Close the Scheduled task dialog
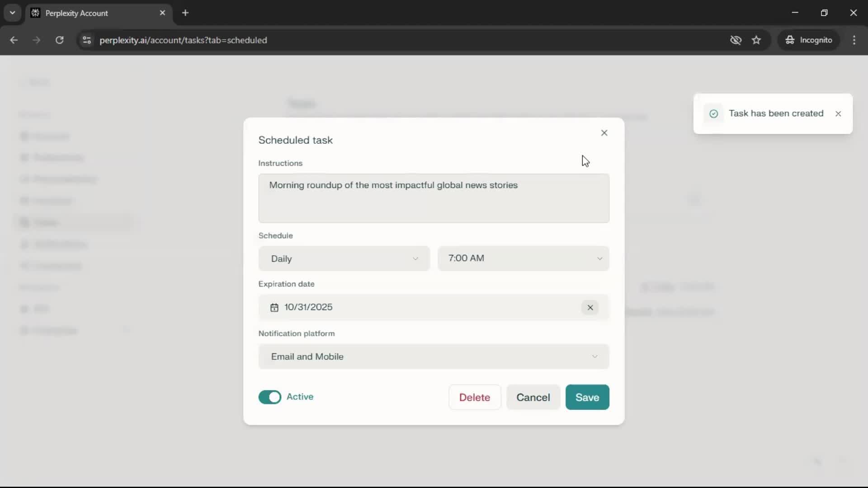Image resolution: width=868 pixels, height=488 pixels. [604, 133]
